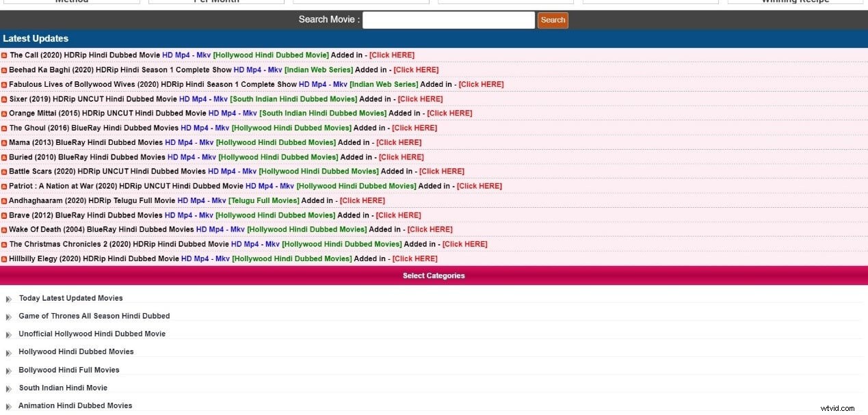Screen dimensions: 868x415
Task: Select the RSS icon by Sixer (2019) entry
Action: pos(4,98)
